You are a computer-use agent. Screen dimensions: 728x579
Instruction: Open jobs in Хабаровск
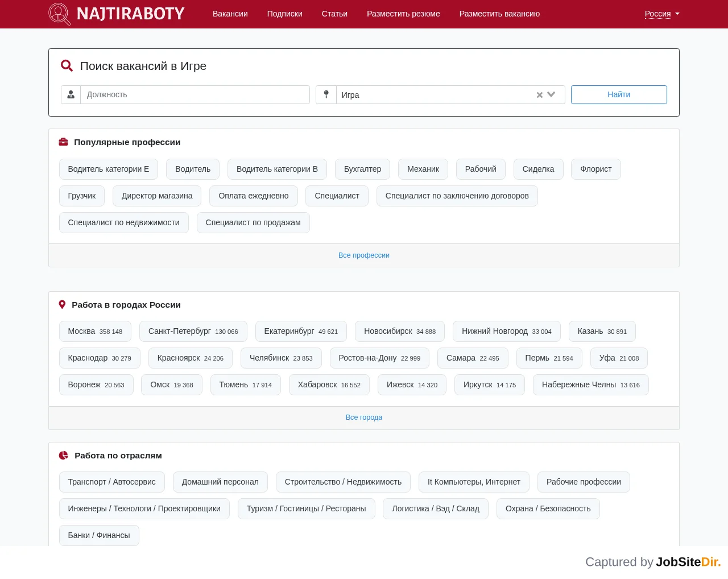[x=329, y=384]
